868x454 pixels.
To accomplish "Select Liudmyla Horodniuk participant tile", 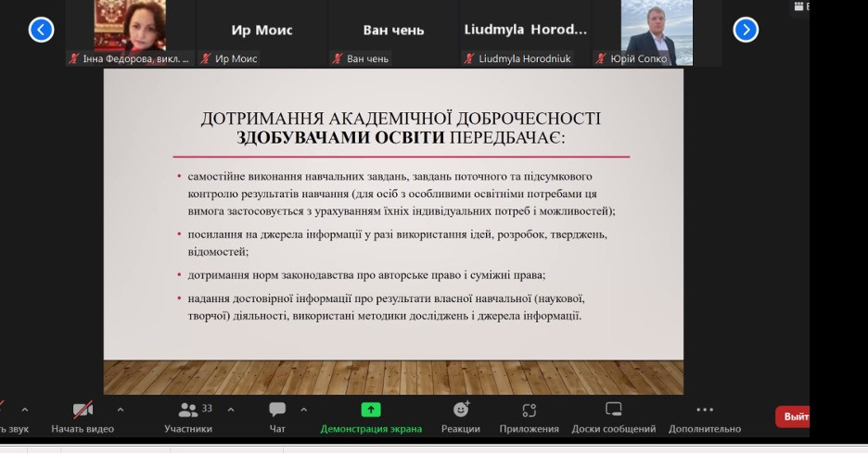I will coord(525,33).
